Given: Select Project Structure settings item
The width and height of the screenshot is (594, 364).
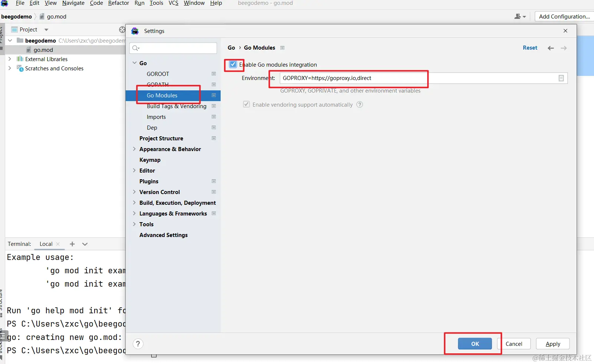Looking at the screenshot, I should coord(161,138).
